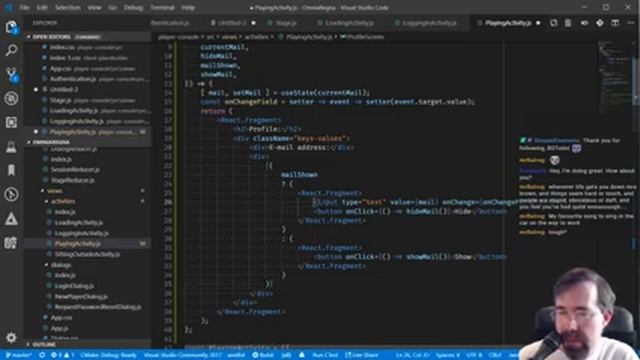640x360 pixels.
Task: Click the Ln, Col cursor position status item
Action: pyautogui.click(x=412, y=355)
